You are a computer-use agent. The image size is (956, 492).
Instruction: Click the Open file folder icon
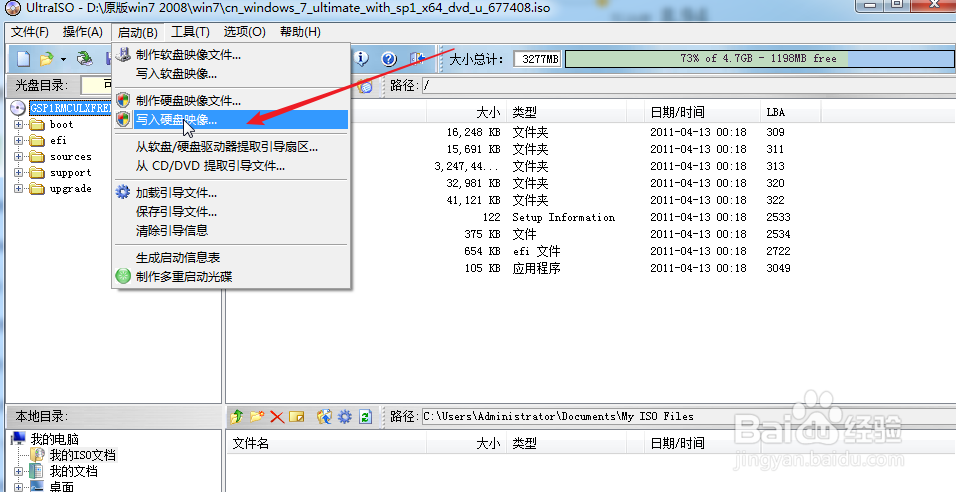pos(47,59)
